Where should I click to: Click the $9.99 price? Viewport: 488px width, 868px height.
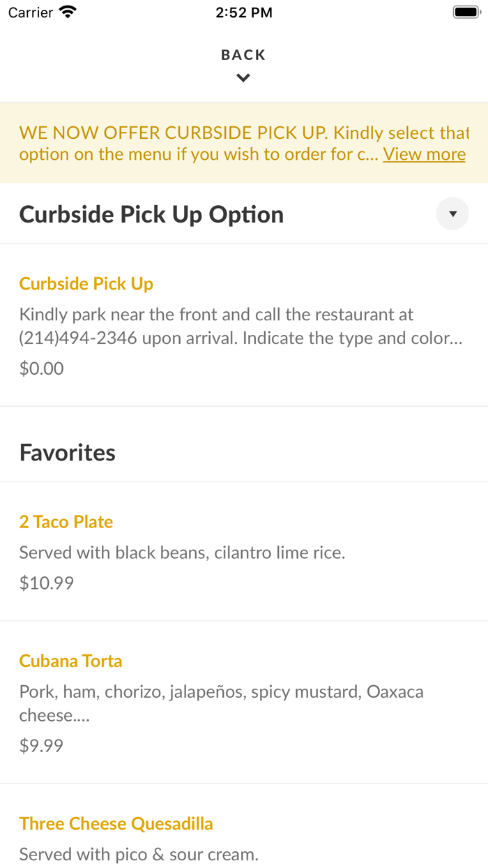pyautogui.click(x=41, y=746)
